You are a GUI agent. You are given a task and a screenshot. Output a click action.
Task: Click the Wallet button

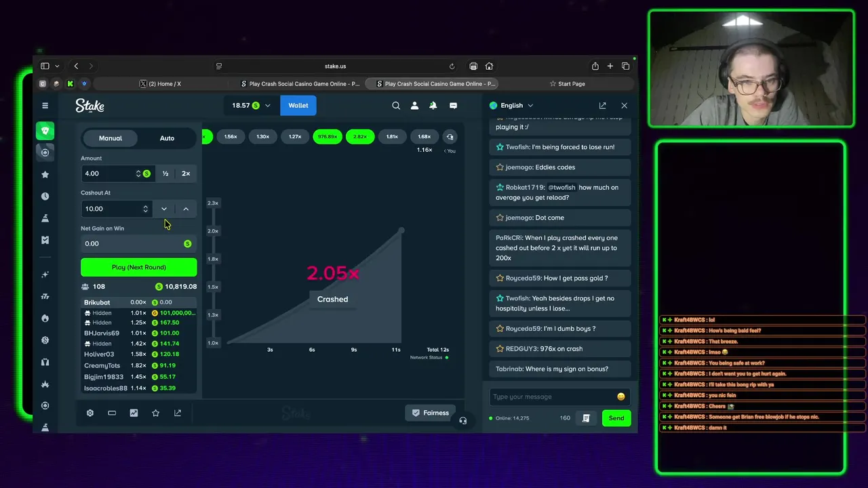[x=298, y=105]
